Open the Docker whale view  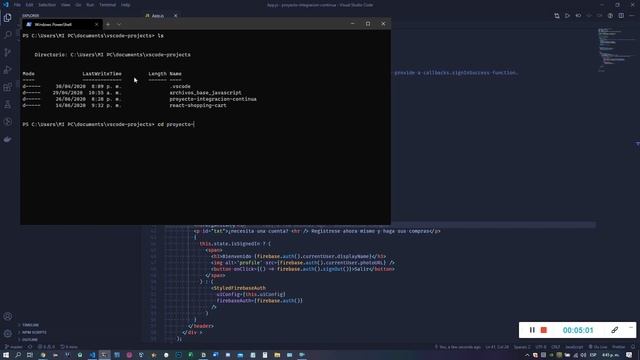click(x=7, y=139)
